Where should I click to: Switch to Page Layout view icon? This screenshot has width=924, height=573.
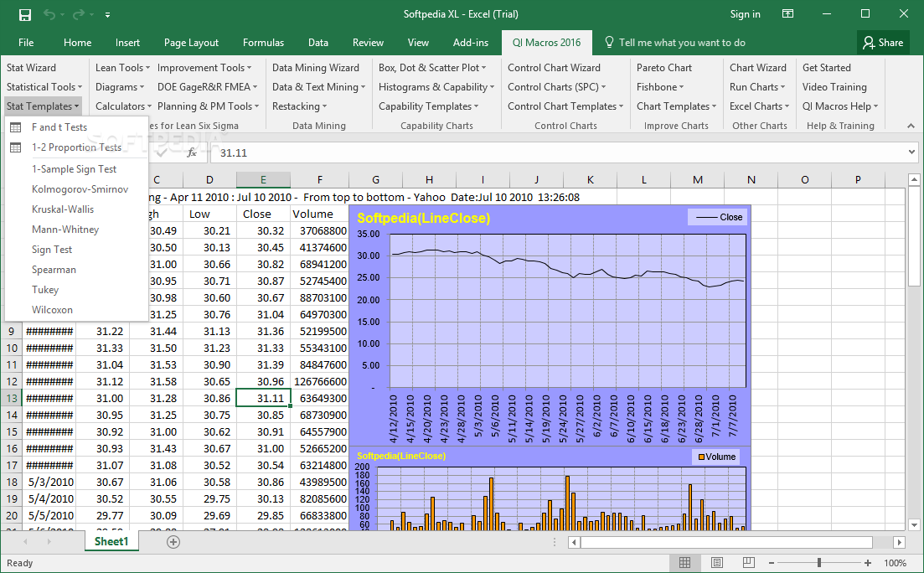pos(716,563)
